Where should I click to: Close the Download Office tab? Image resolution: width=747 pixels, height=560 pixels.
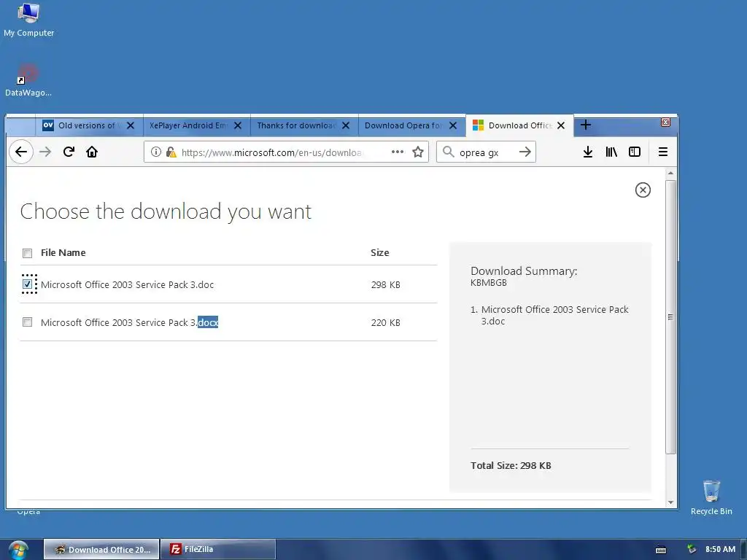(561, 125)
